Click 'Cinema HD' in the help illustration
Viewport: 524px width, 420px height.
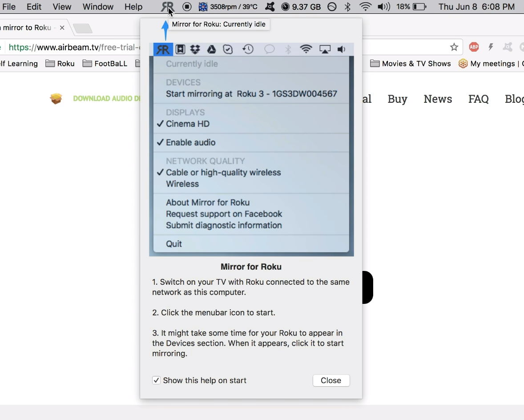[187, 124]
